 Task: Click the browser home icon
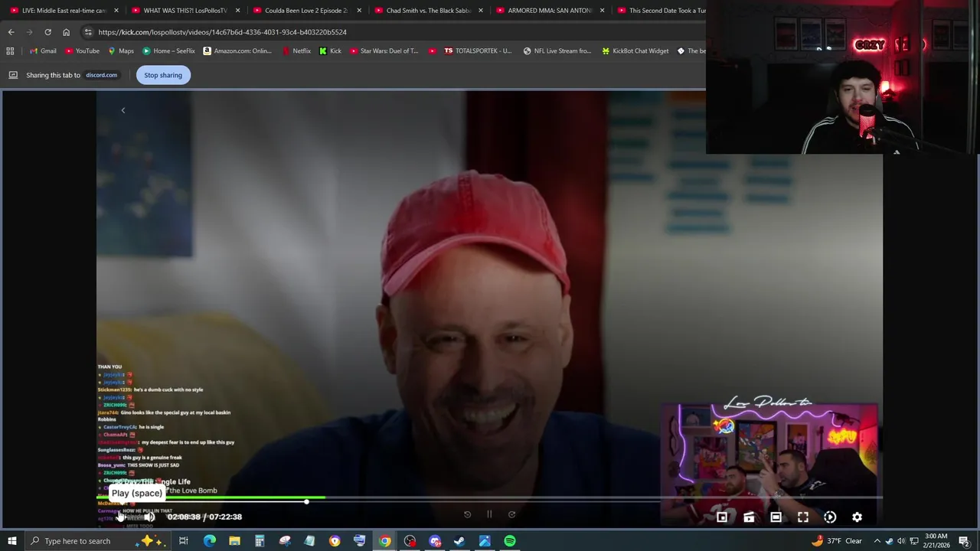point(66,32)
